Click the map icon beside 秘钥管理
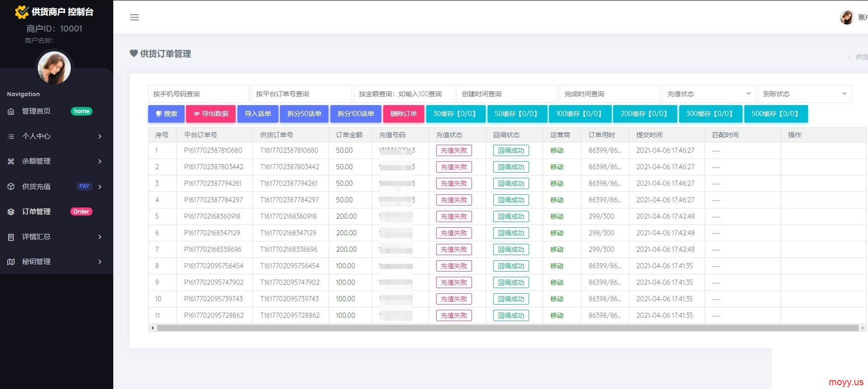This screenshot has height=389, width=868. [11, 262]
